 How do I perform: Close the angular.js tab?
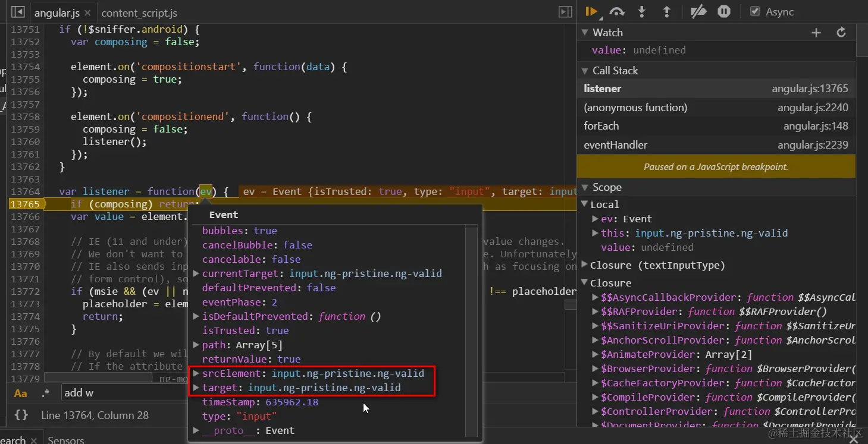click(x=87, y=12)
